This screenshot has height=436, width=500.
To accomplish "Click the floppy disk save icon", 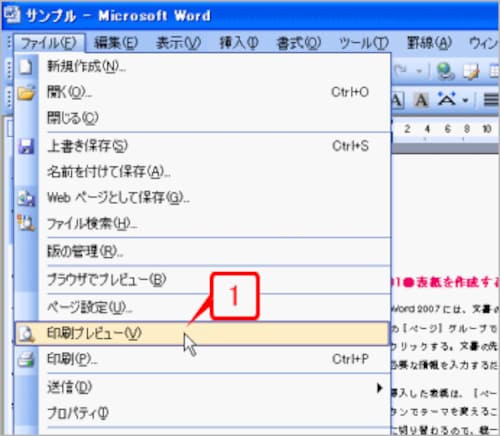I will pyautogui.click(x=26, y=146).
